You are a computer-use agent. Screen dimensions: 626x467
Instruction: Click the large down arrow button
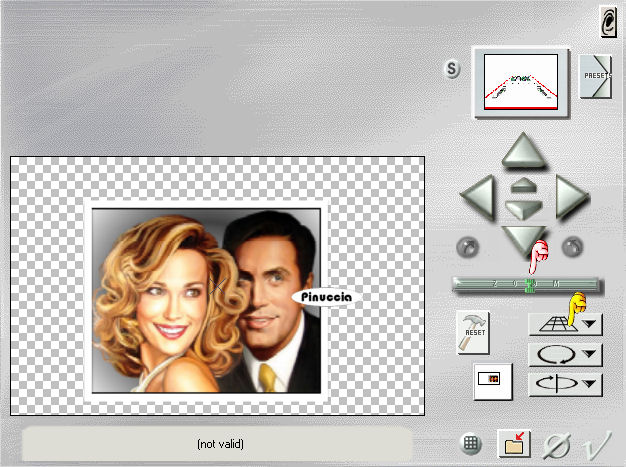point(523,241)
